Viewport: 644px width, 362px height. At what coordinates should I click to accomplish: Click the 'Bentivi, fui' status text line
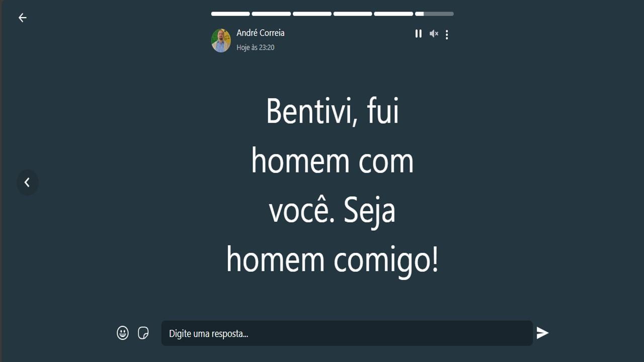point(333,111)
